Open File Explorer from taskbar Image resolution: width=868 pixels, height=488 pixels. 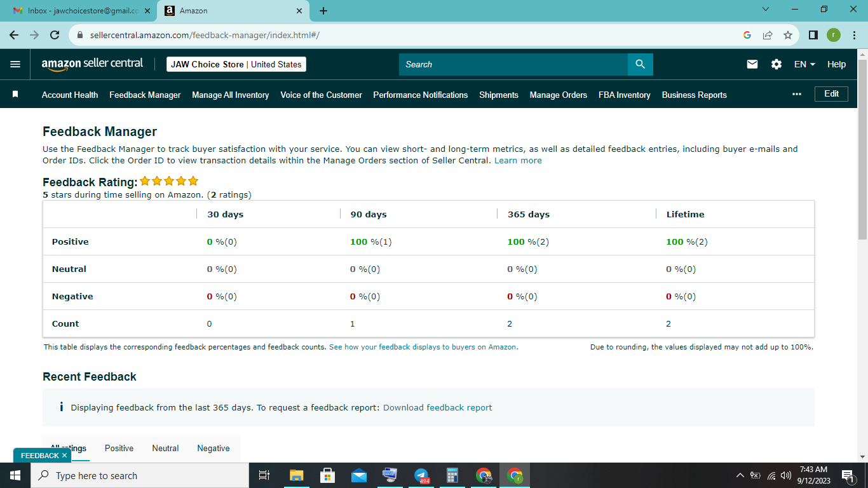click(297, 475)
